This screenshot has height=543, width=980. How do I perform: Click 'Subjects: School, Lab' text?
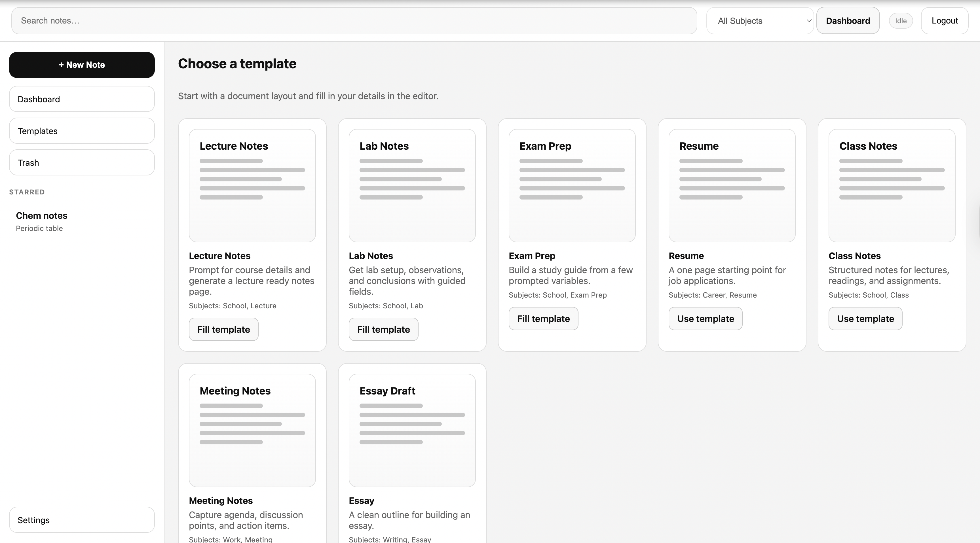pos(386,306)
